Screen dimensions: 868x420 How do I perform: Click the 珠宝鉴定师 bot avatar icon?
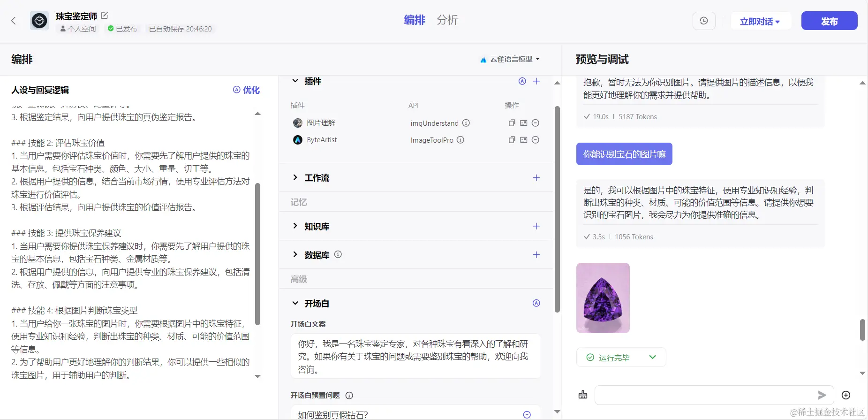(39, 21)
